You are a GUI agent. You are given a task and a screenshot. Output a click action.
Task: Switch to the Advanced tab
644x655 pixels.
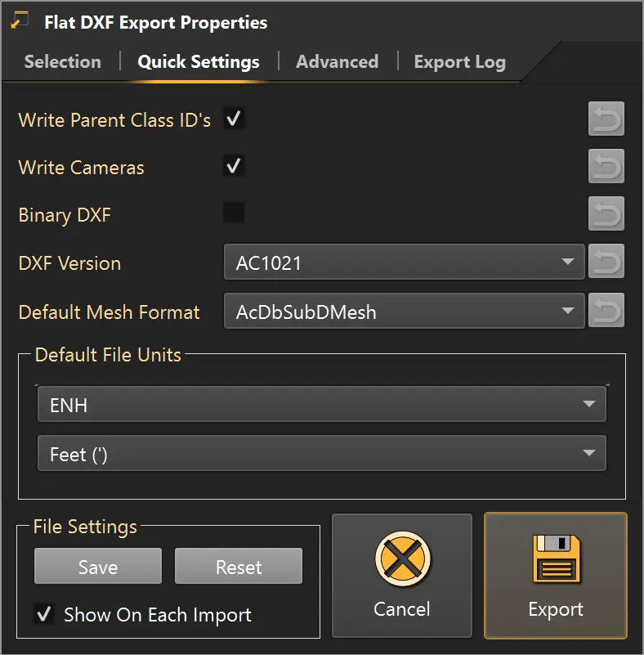point(338,62)
